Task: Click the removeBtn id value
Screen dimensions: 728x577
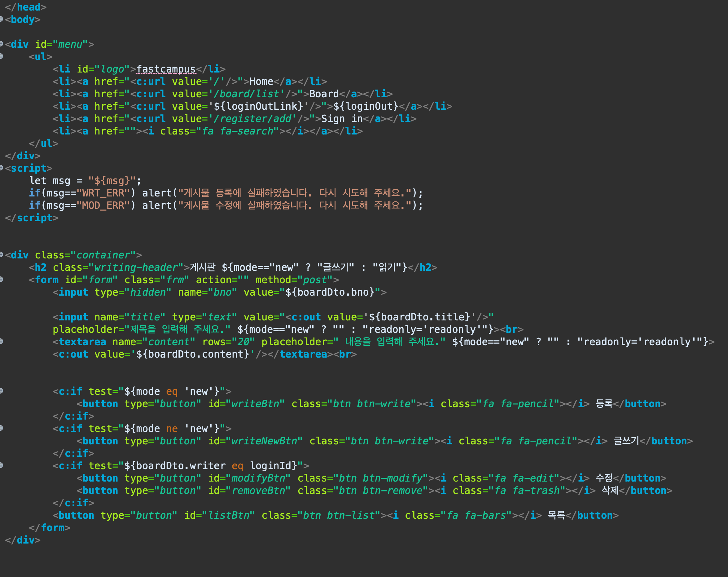Action: [x=258, y=491]
